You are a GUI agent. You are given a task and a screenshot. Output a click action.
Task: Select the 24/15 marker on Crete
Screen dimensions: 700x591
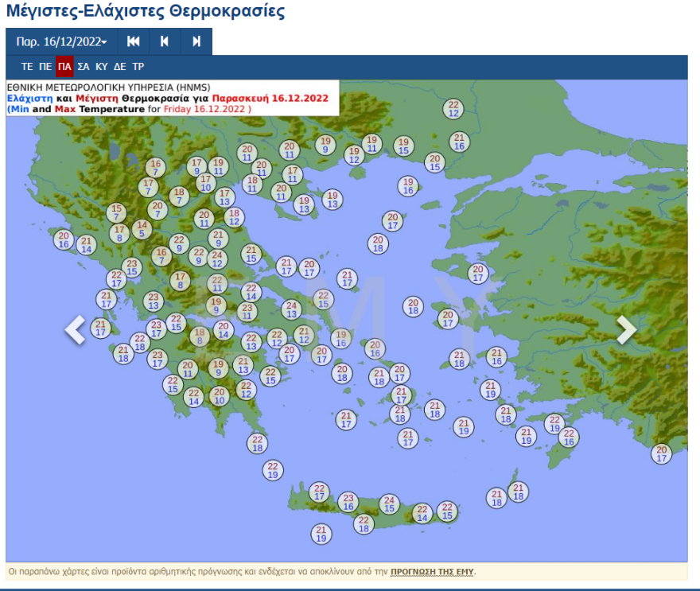tap(389, 504)
